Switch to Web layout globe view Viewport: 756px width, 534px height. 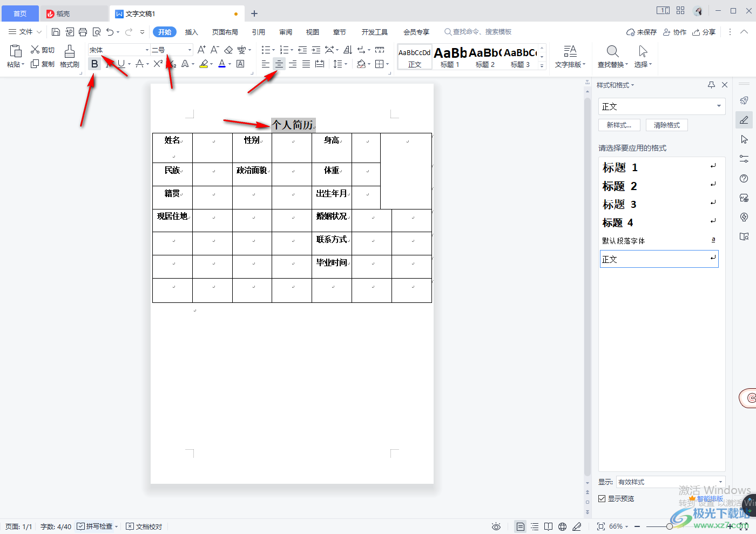pyautogui.click(x=563, y=526)
